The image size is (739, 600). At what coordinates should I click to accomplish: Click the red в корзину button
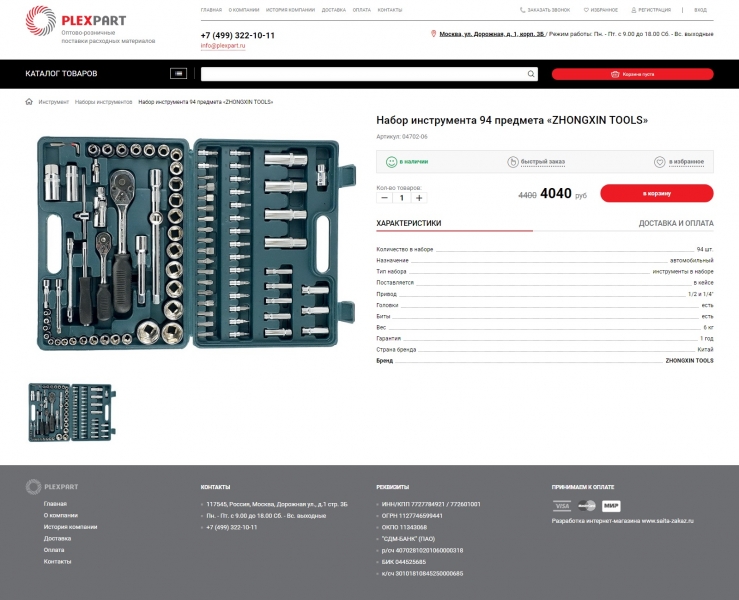[x=657, y=193]
